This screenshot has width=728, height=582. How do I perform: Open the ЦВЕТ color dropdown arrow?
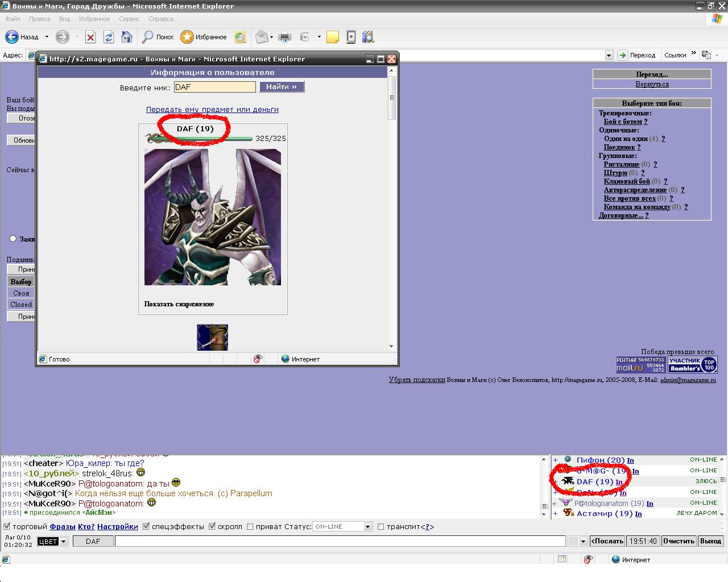coord(63,542)
